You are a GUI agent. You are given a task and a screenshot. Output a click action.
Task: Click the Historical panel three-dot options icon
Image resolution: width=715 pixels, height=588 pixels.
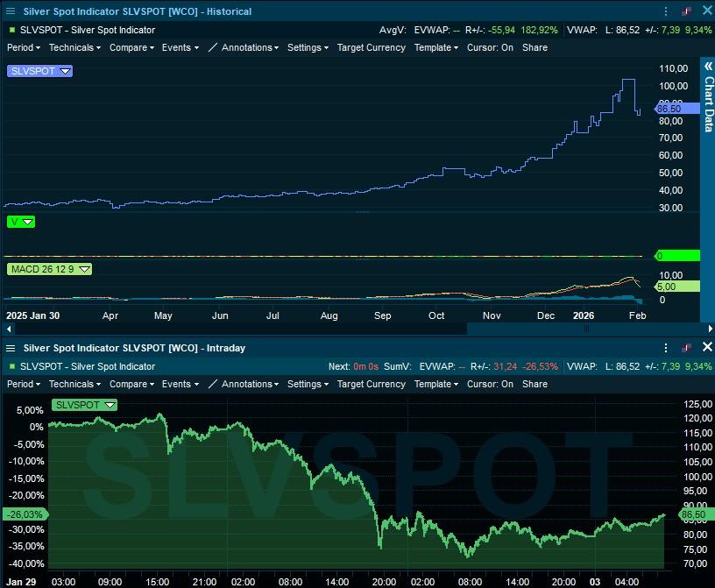click(667, 11)
